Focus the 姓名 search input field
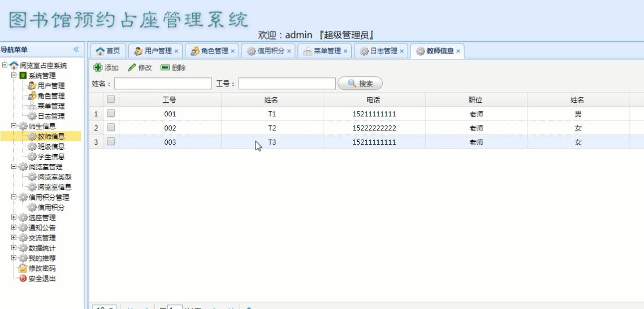This screenshot has height=309, width=644. (x=163, y=84)
